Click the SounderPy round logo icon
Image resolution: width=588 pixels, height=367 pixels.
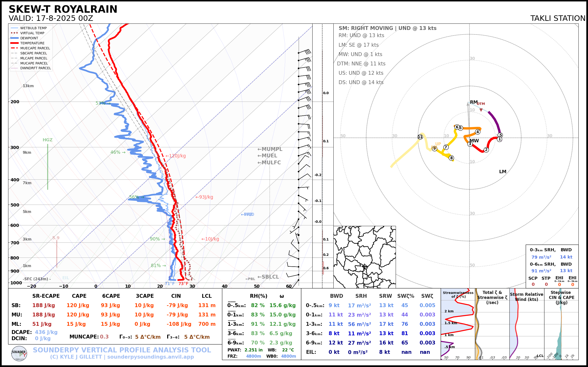click(19, 353)
